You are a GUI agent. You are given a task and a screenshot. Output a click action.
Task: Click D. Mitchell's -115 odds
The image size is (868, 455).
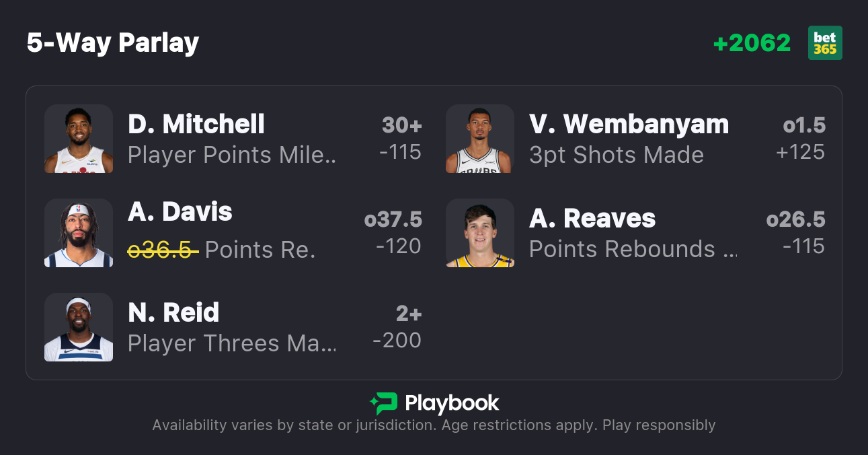(x=400, y=152)
